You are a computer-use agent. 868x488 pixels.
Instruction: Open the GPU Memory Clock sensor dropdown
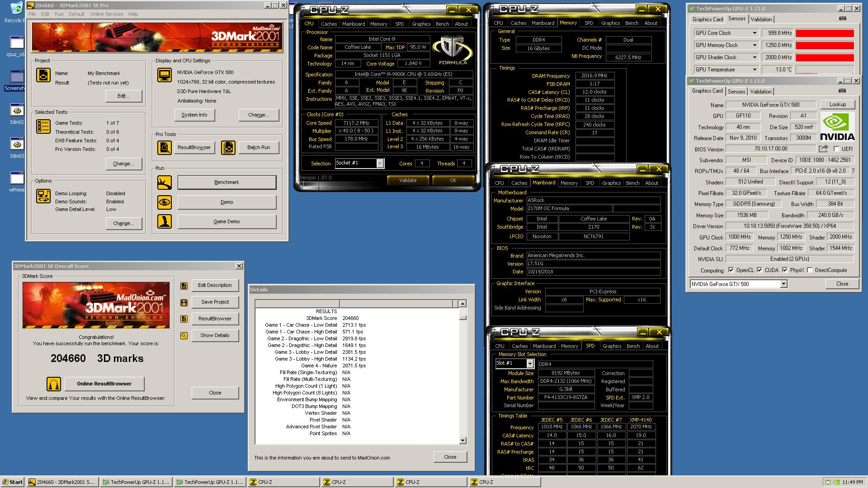(x=754, y=45)
